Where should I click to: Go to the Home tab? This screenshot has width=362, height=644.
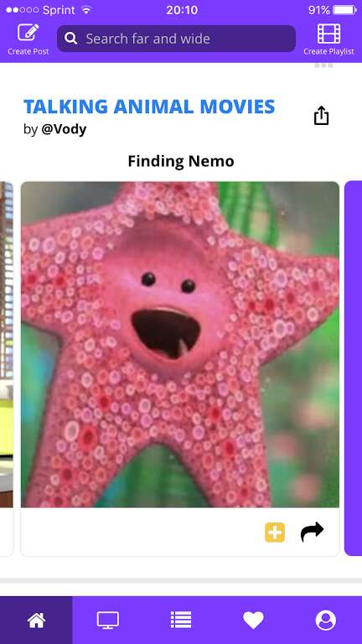click(36, 621)
